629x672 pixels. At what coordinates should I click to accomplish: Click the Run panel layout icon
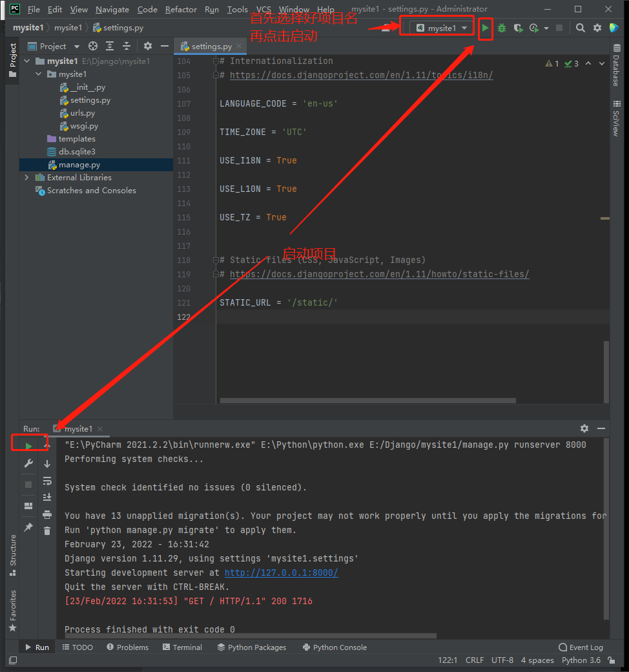pos(28,506)
